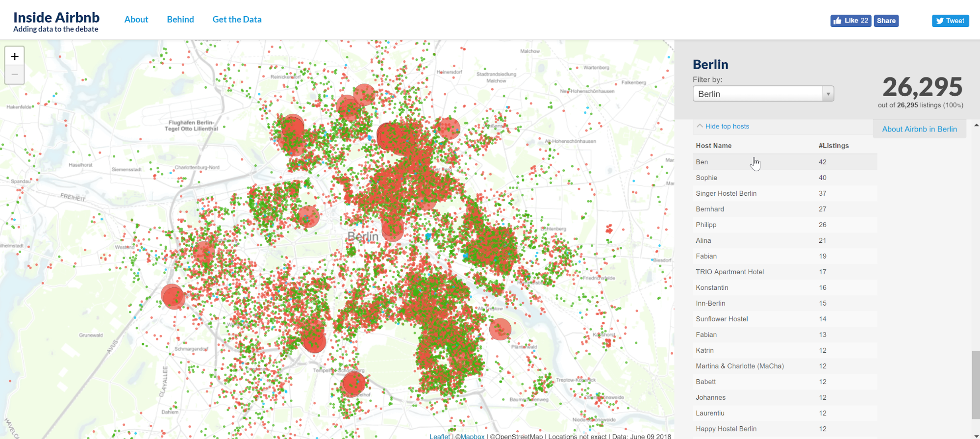Click the Facebook Share button
This screenshot has height=439, width=980.
(886, 21)
